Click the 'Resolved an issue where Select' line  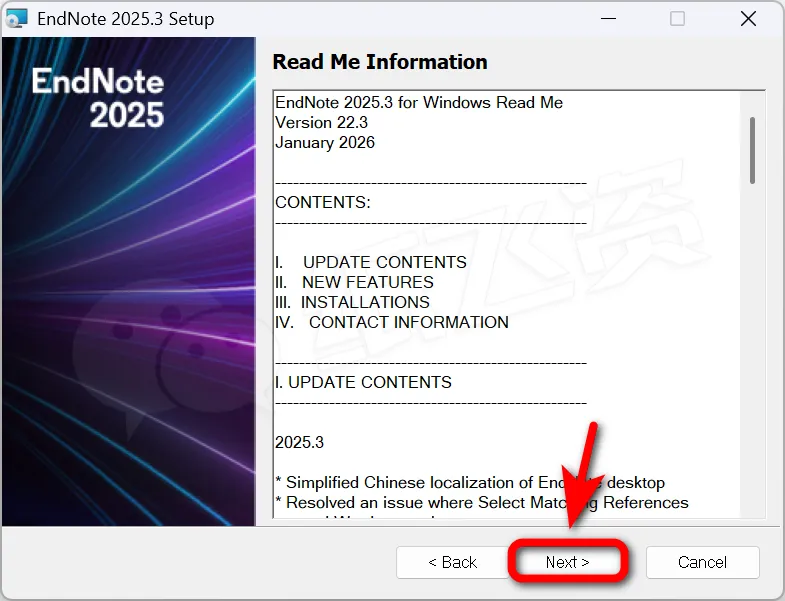coord(482,502)
